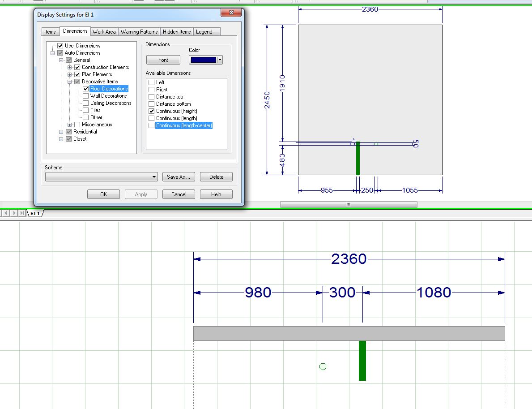Expand the Residential tree node
Screen dimensions: 532x409
[61, 132]
